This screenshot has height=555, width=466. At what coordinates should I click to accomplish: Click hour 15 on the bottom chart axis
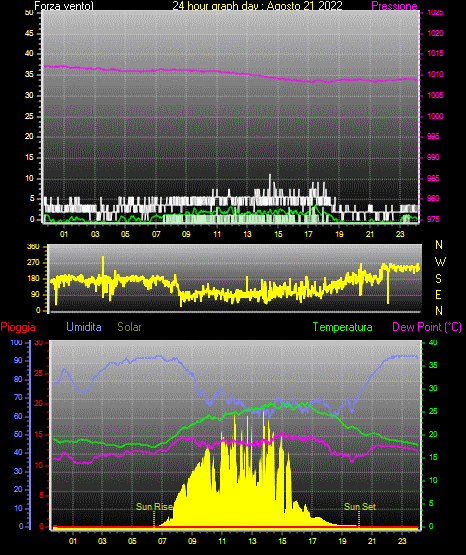click(282, 541)
